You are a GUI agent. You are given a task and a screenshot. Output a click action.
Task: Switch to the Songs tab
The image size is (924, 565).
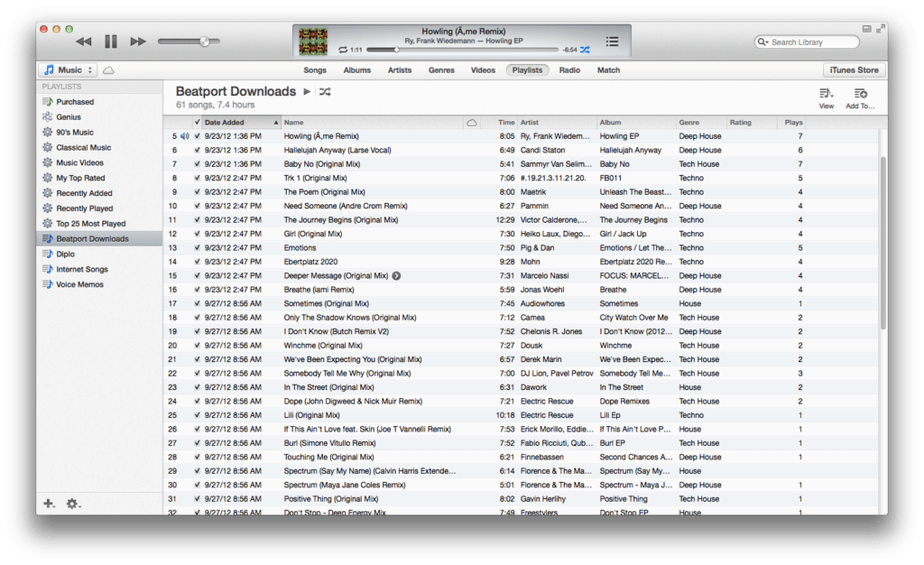pyautogui.click(x=315, y=70)
